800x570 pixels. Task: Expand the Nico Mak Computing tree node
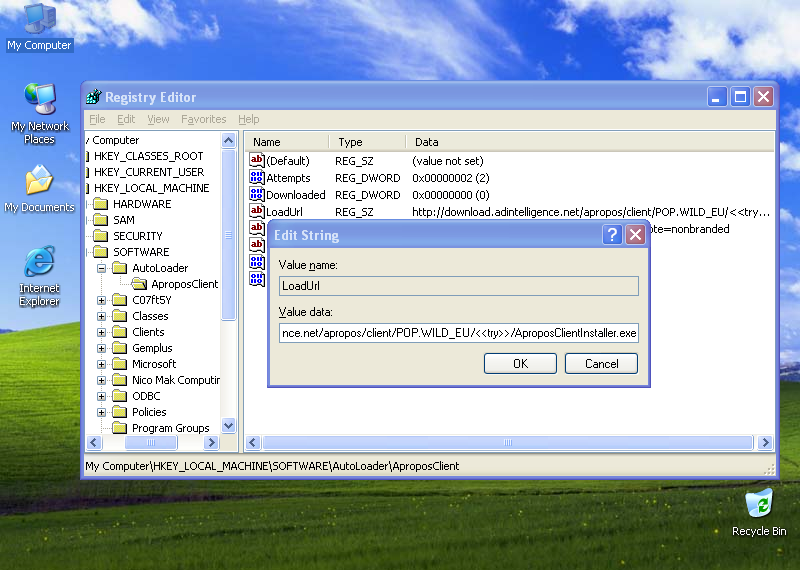pos(102,380)
